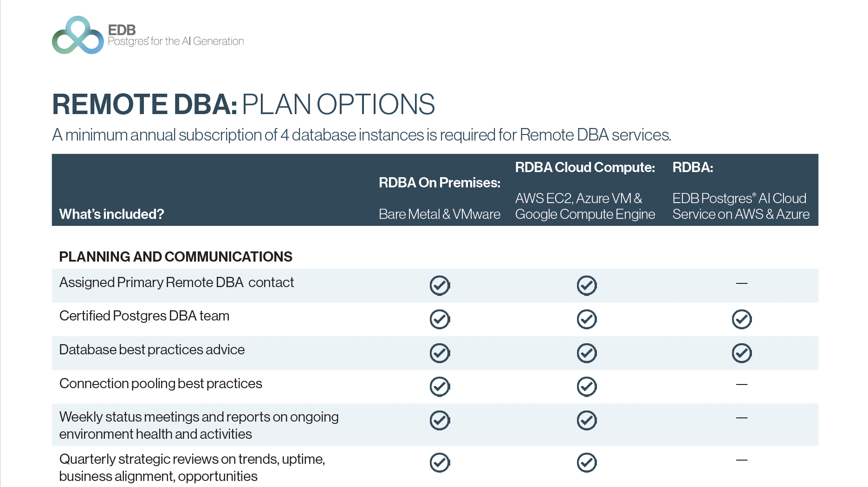The height and width of the screenshot is (487, 868).
Task: Click RDBA checkmark for Database best practices advice
Action: pyautogui.click(x=742, y=353)
